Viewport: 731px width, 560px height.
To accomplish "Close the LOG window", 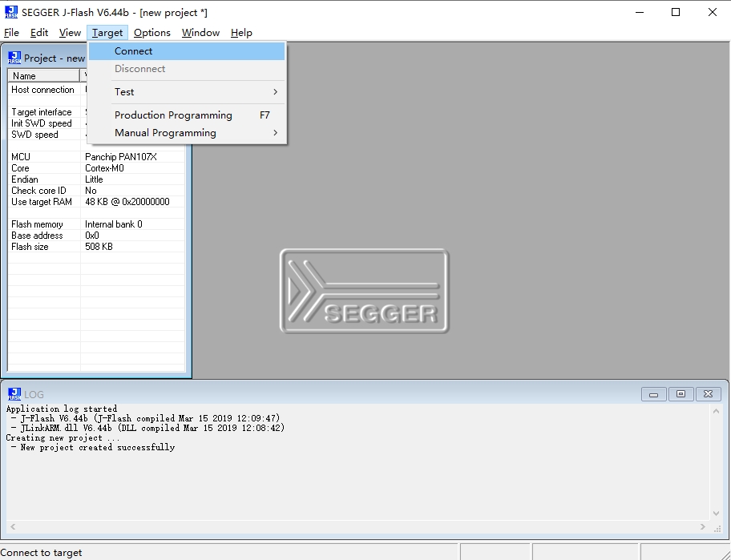I will (x=709, y=394).
